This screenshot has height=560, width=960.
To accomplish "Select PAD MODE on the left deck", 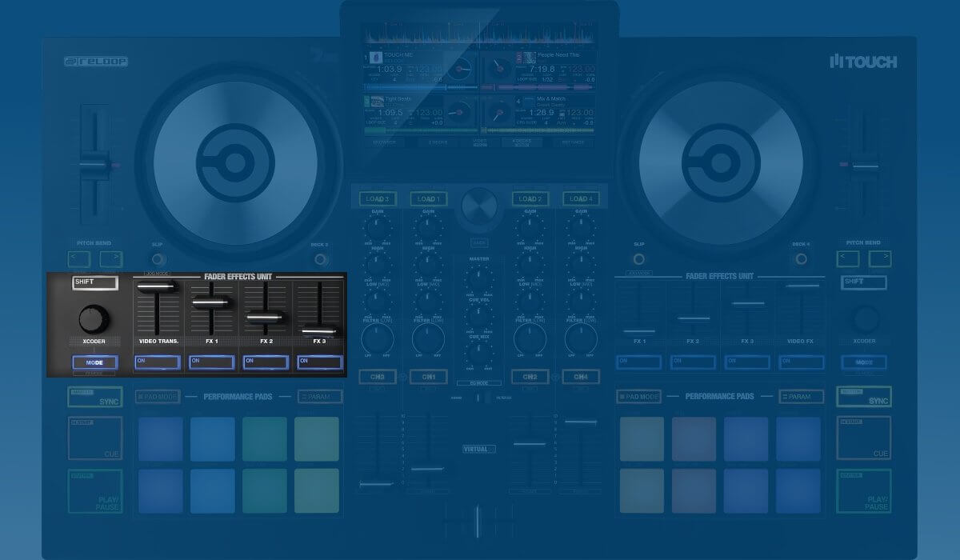I will [158, 396].
